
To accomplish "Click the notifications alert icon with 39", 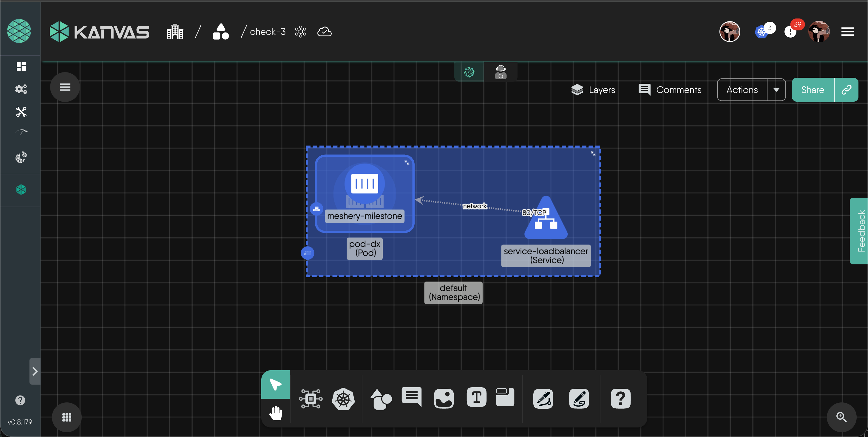I will tap(790, 32).
